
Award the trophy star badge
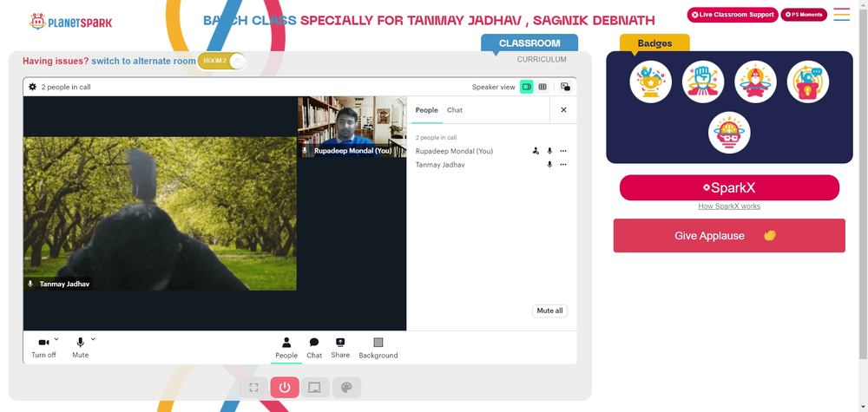click(x=650, y=82)
